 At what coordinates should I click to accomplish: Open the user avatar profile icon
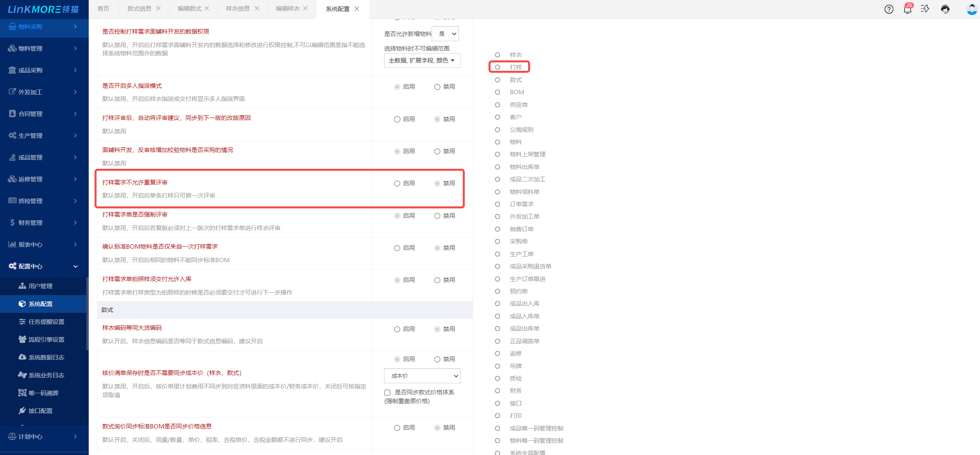coord(972,9)
